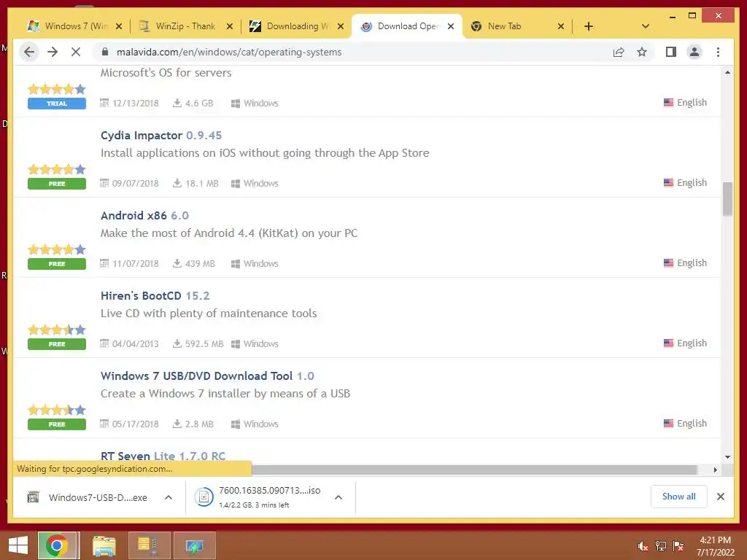Click FREE badge under Android x86

(57, 264)
